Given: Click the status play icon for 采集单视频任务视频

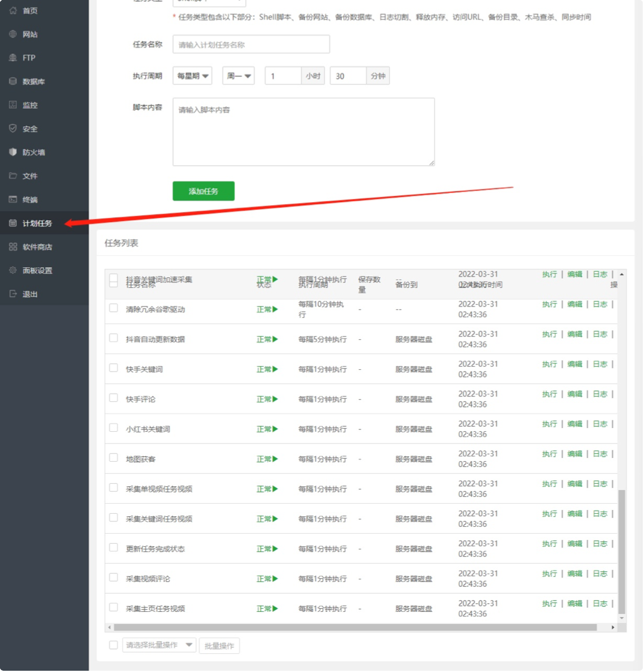Looking at the screenshot, I should 275,489.
